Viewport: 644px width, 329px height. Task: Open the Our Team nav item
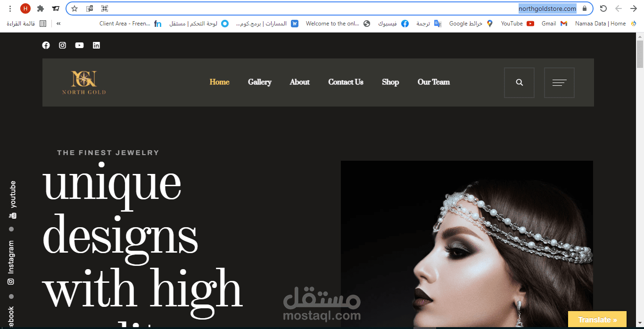click(434, 82)
